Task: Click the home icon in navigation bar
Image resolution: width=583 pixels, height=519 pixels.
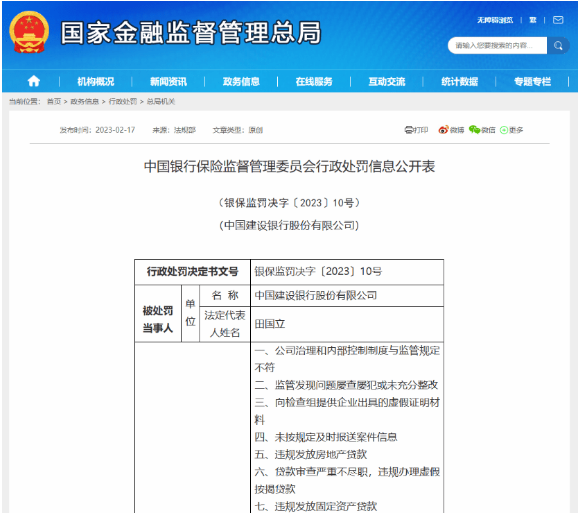Action: (34, 81)
